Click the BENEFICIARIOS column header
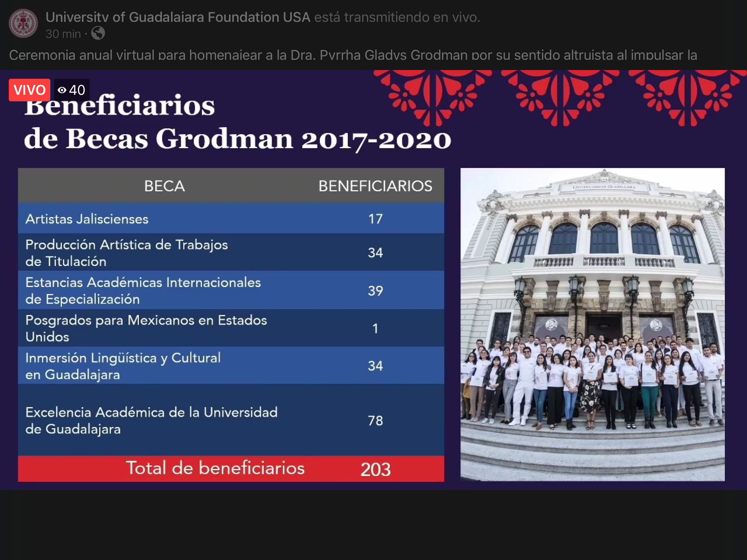 [375, 186]
